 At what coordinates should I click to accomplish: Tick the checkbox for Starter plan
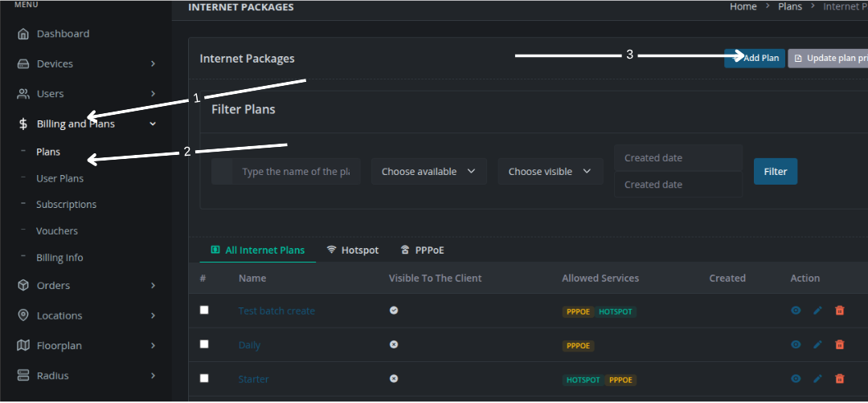(x=204, y=378)
